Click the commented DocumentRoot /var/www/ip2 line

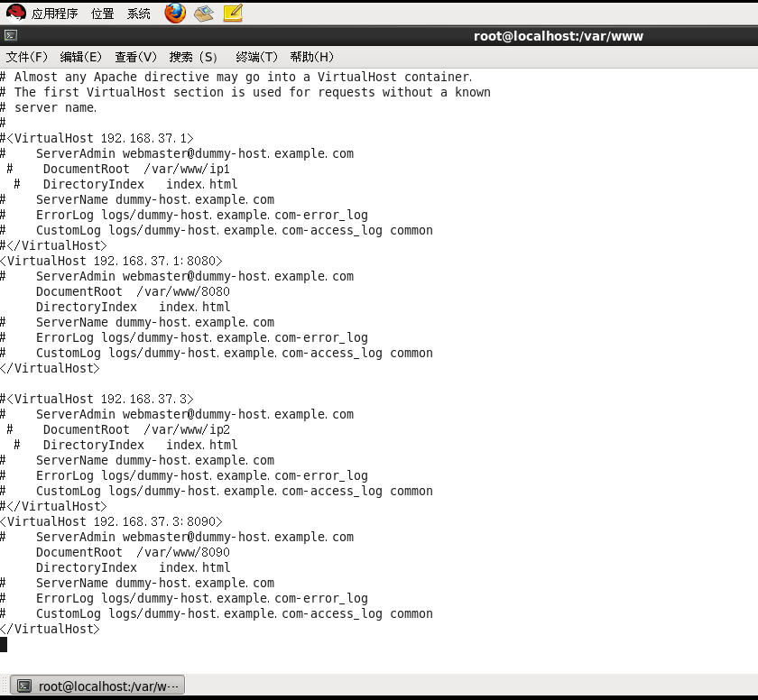118,429
